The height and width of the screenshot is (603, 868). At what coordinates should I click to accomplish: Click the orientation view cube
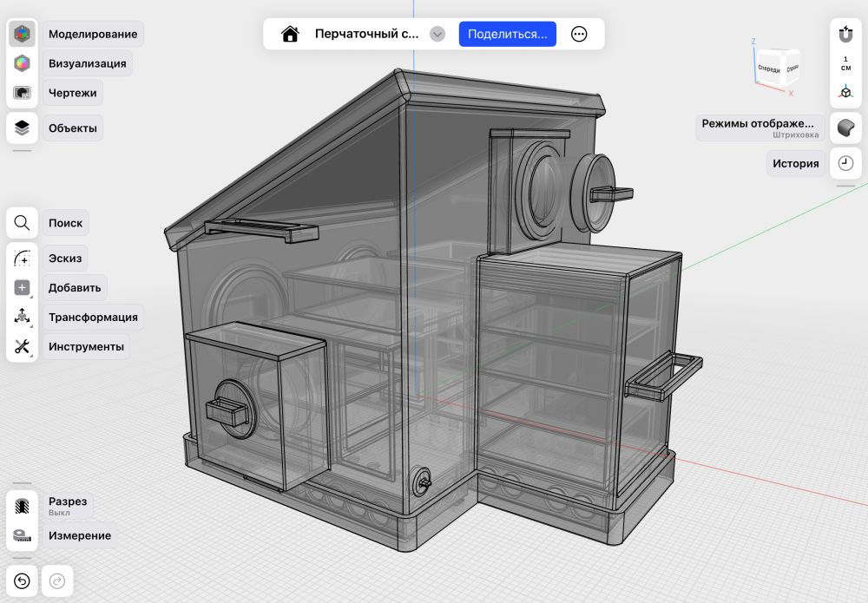tap(778, 68)
